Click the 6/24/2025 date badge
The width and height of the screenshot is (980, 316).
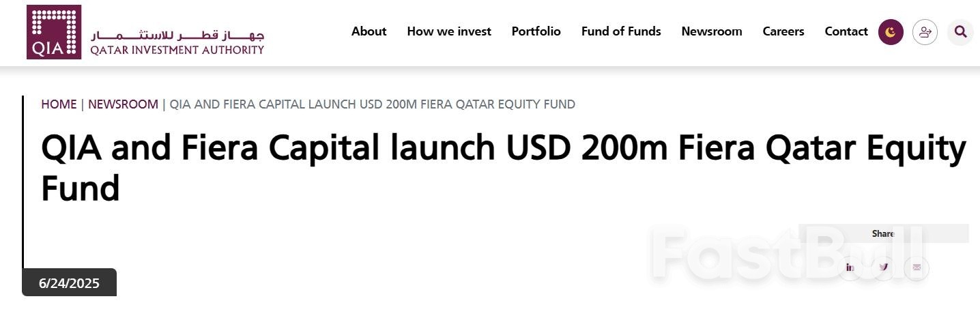(70, 283)
